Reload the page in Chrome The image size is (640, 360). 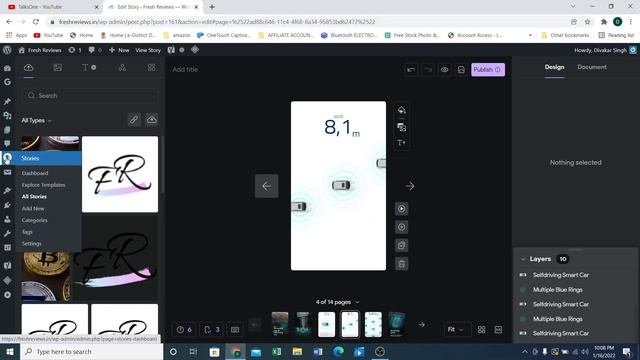(36, 22)
